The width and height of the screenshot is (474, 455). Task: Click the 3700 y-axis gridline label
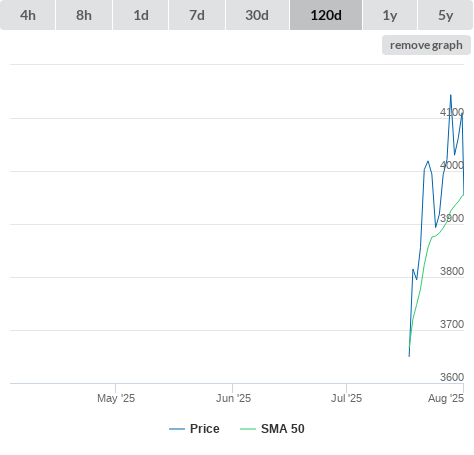(452, 324)
